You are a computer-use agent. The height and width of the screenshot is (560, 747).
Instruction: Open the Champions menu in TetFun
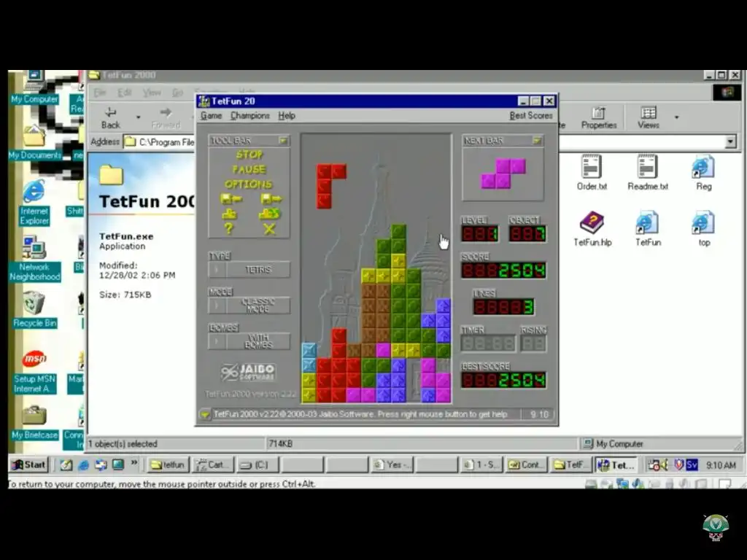point(249,116)
